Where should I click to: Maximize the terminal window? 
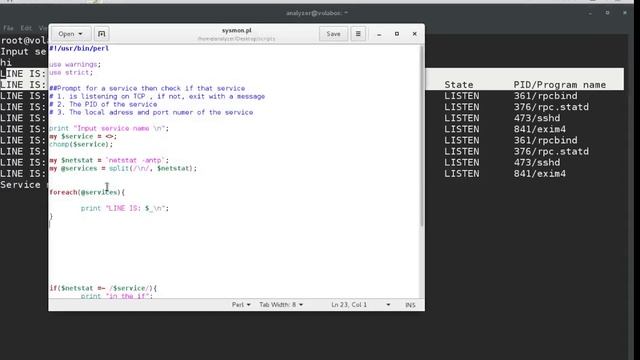607,13
